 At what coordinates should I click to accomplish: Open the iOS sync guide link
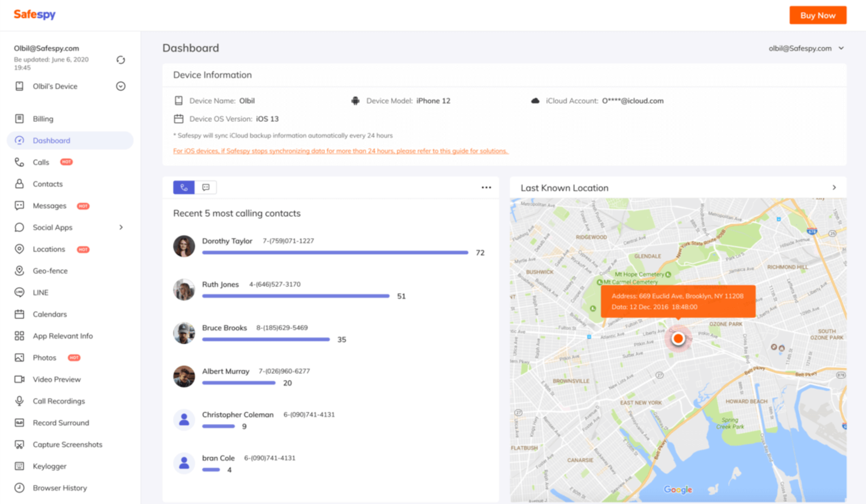pos(340,151)
